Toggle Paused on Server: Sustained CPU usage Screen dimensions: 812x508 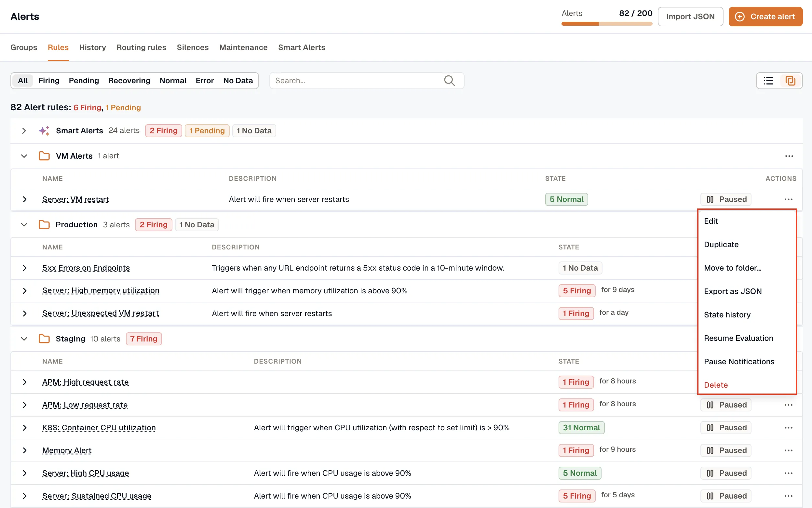click(x=725, y=496)
